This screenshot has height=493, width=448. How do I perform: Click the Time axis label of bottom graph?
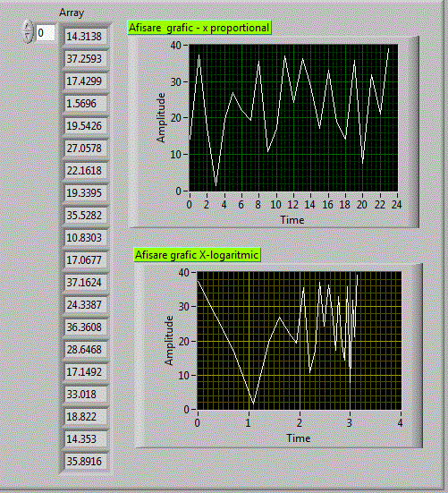(299, 438)
